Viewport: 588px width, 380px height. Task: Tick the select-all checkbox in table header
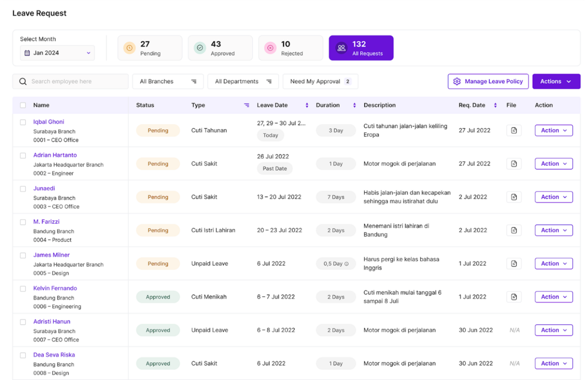23,105
